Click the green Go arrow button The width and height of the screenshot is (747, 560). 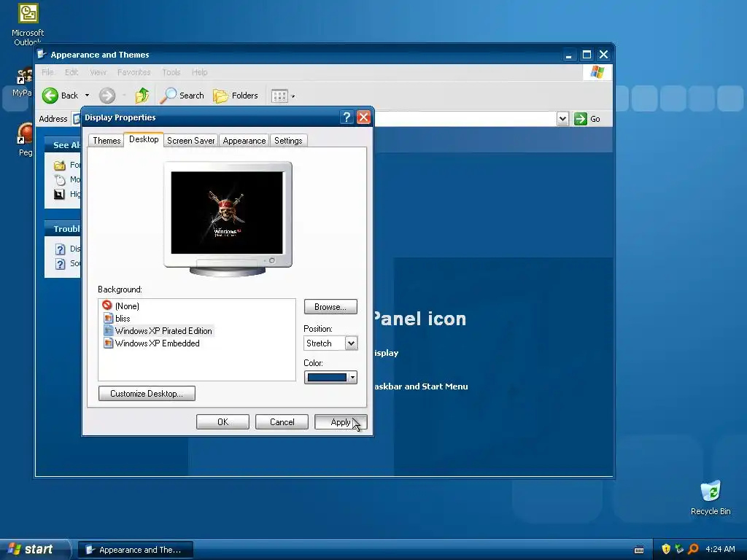point(580,119)
